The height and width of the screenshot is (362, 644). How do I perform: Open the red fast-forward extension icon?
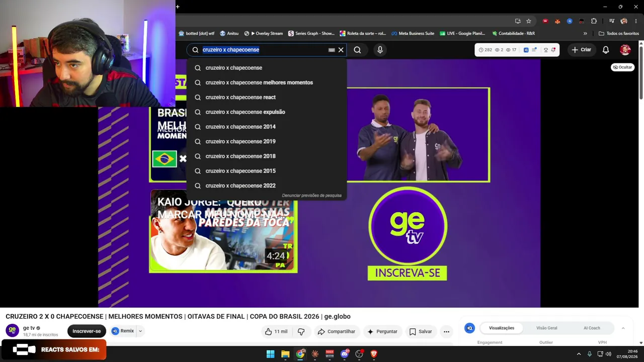(x=545, y=21)
